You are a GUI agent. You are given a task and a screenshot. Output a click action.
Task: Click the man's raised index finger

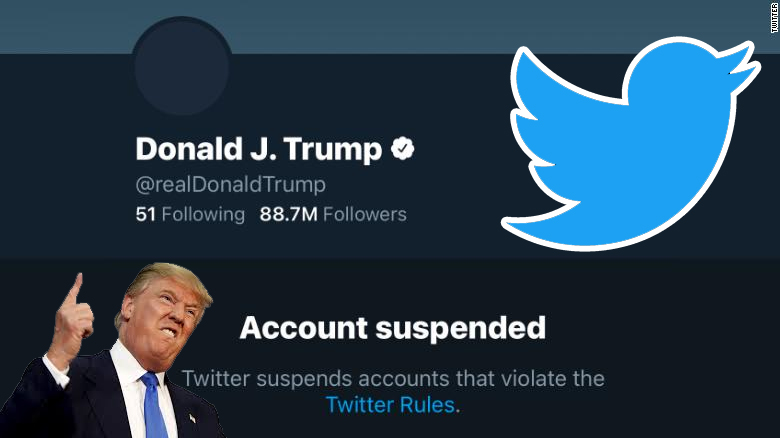tap(74, 291)
